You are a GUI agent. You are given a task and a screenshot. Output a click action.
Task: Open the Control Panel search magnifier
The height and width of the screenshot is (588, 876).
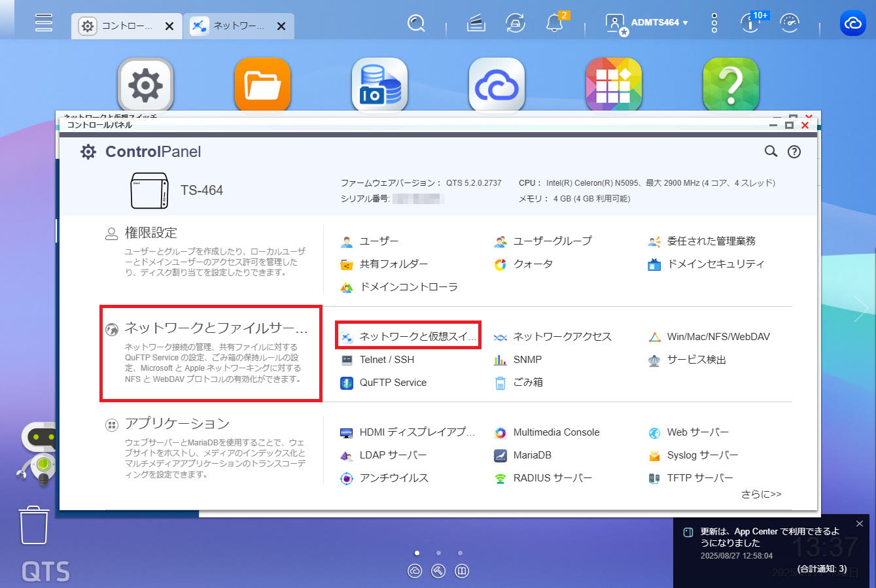click(x=771, y=152)
